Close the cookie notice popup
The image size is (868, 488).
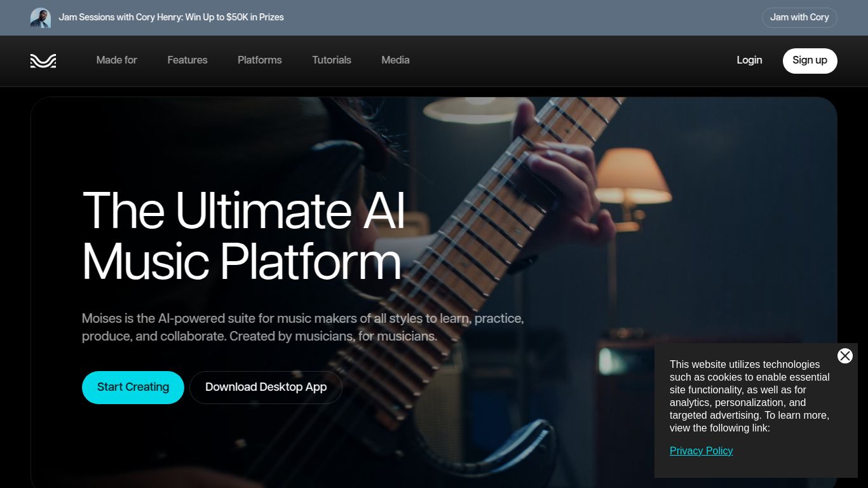pyautogui.click(x=844, y=356)
